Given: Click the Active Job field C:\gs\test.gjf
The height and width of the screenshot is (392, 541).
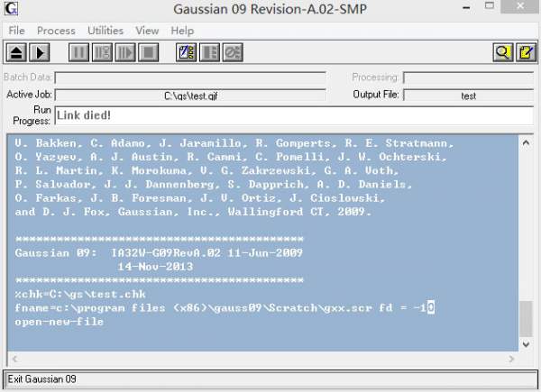Looking at the screenshot, I should pos(190,96).
